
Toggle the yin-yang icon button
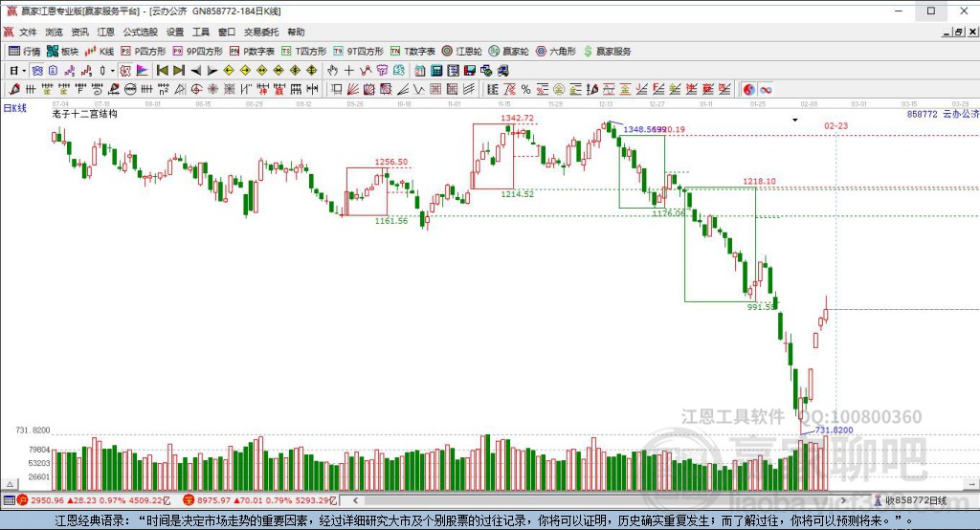[x=748, y=89]
